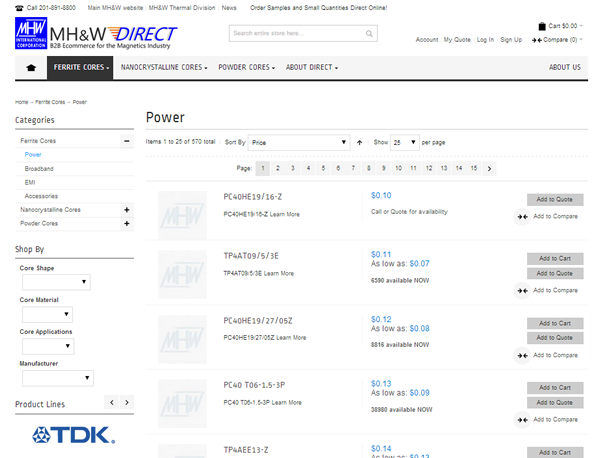
Task: Click compare icon for PC40HE19/27/05Z
Action: pos(522,355)
